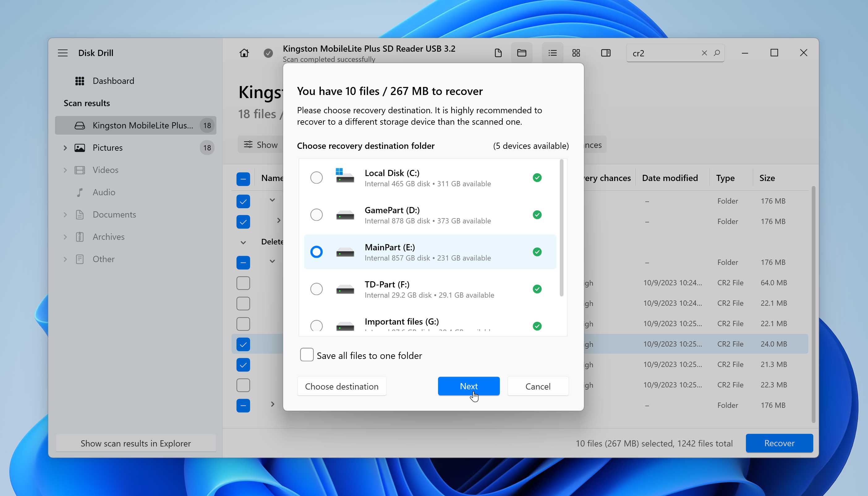Viewport: 868px width, 496px height.
Task: Click the 21.3 MB size cell
Action: [x=774, y=364]
